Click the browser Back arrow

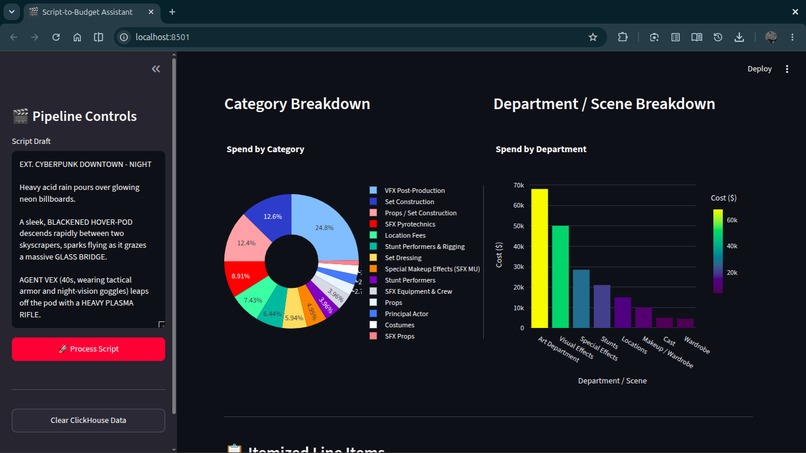(14, 37)
